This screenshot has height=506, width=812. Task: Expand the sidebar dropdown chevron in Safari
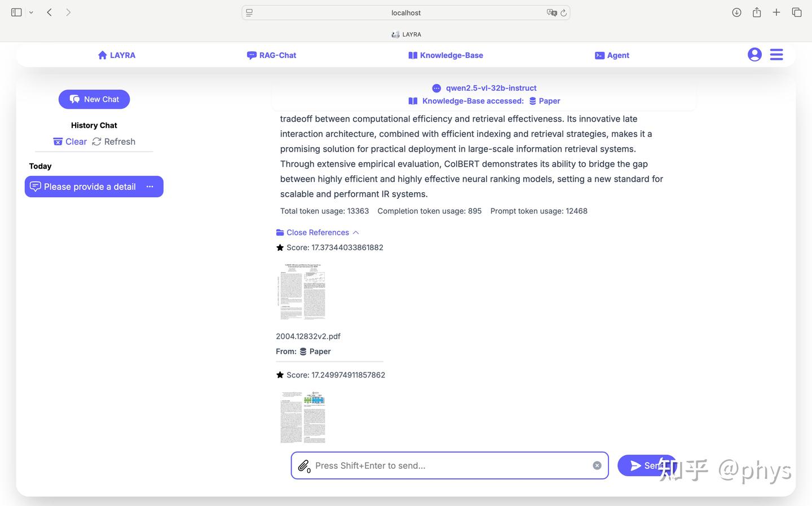click(31, 12)
